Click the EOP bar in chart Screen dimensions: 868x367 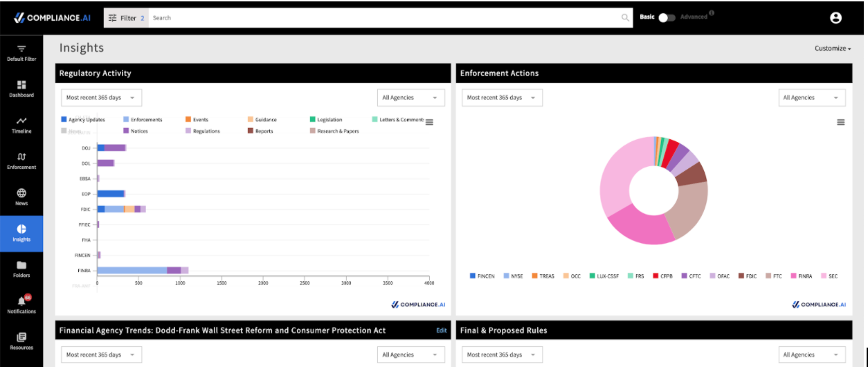point(111,193)
